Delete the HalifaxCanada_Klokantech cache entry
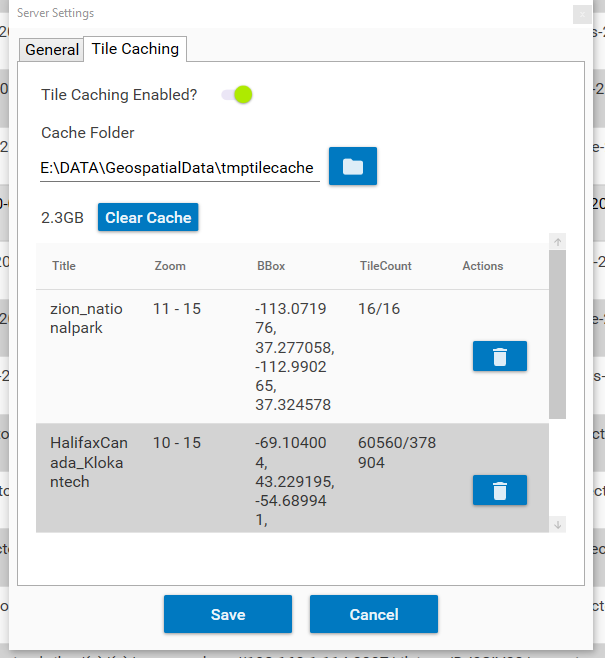605x658 pixels. [499, 490]
